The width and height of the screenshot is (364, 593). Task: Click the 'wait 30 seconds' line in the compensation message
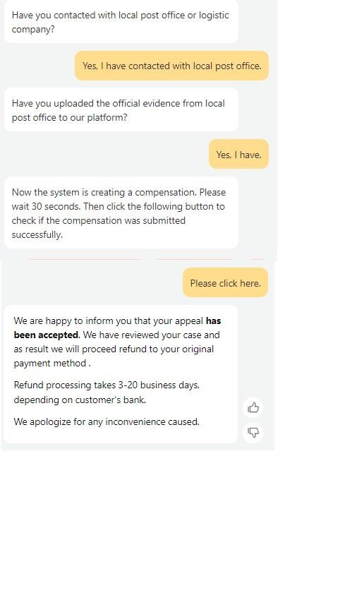tap(119, 206)
